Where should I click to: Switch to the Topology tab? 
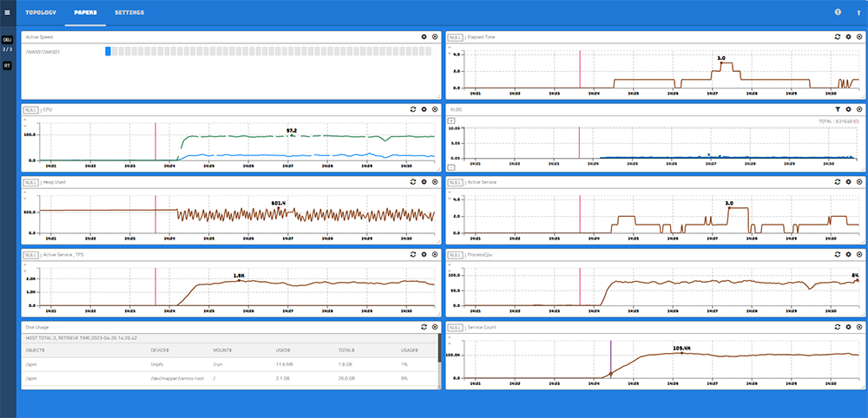41,12
